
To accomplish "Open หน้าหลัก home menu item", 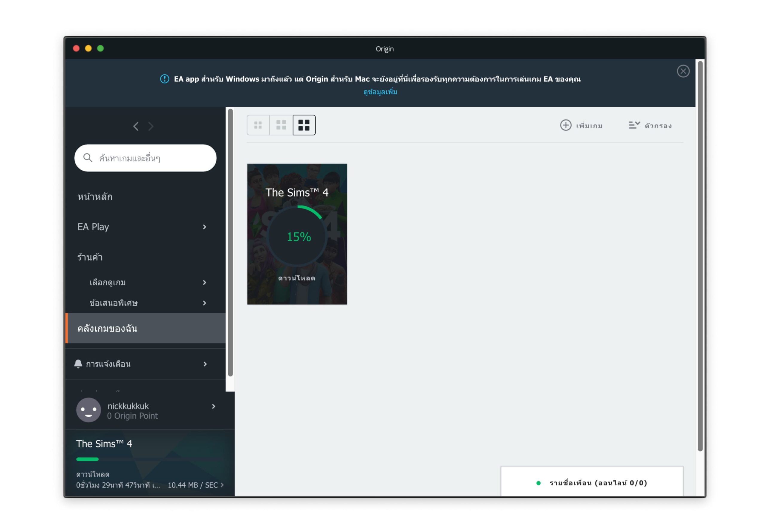I will click(95, 197).
